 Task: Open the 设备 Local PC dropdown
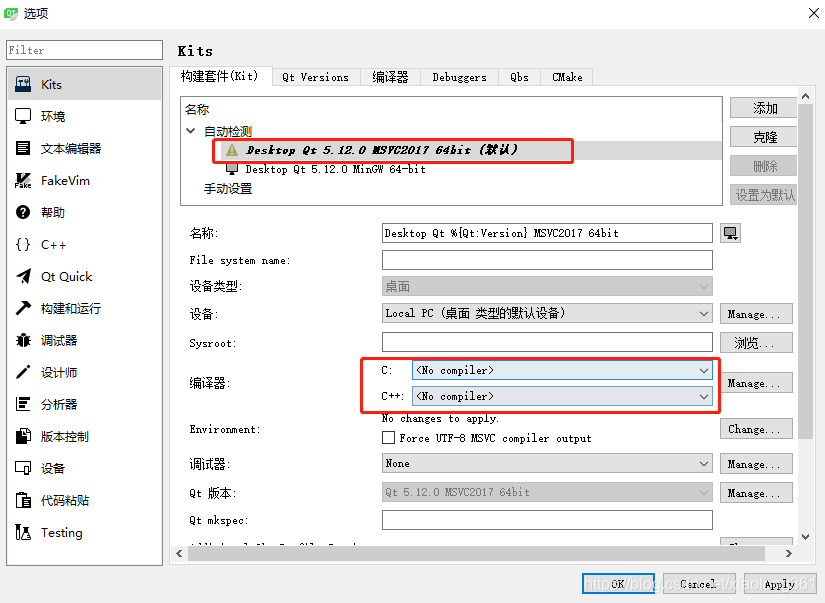[x=547, y=314]
